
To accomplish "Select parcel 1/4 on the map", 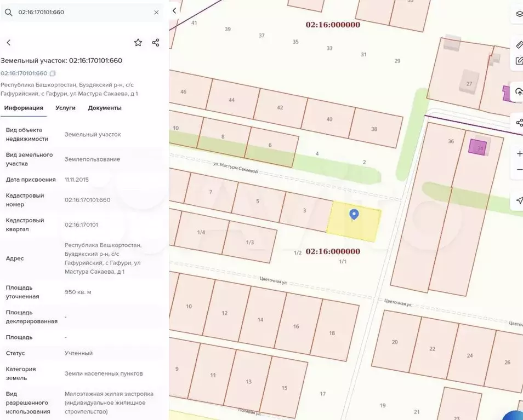I will 202,233.
